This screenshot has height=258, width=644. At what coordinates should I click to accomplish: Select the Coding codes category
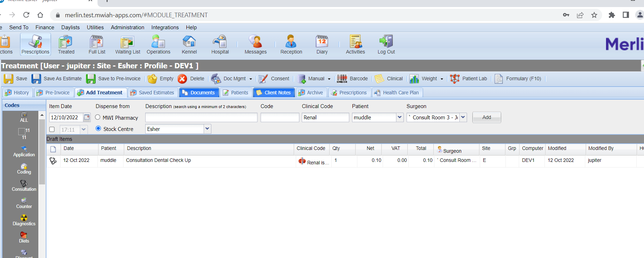pos(24,169)
